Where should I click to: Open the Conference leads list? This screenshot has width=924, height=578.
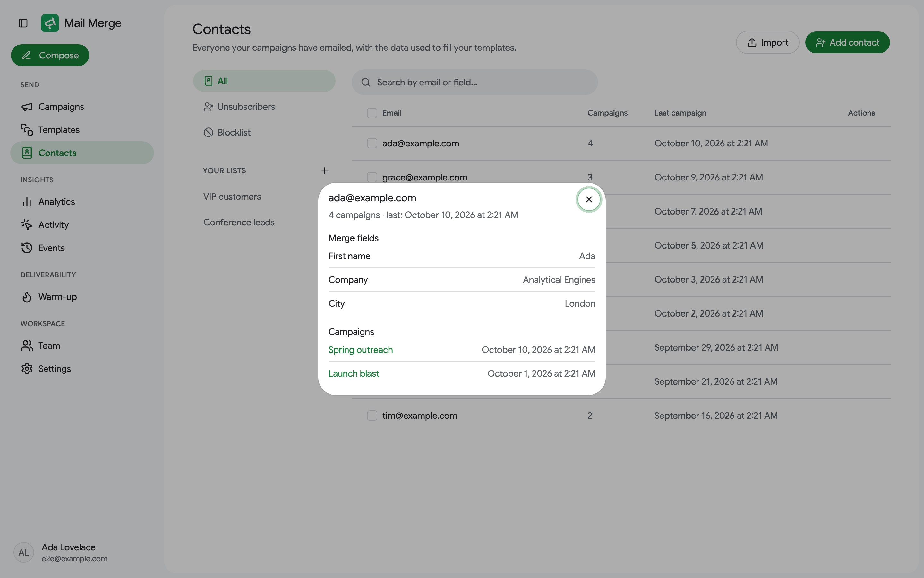(x=239, y=222)
